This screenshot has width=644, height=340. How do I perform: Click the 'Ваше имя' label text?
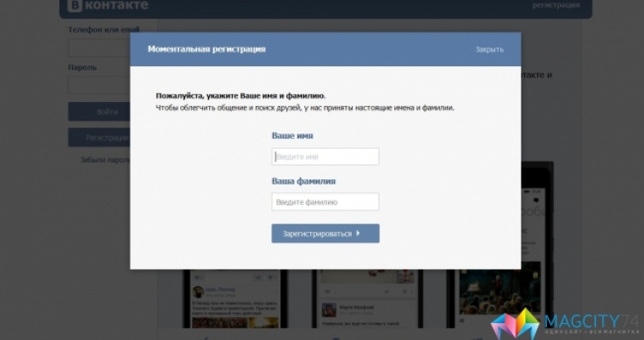point(292,136)
